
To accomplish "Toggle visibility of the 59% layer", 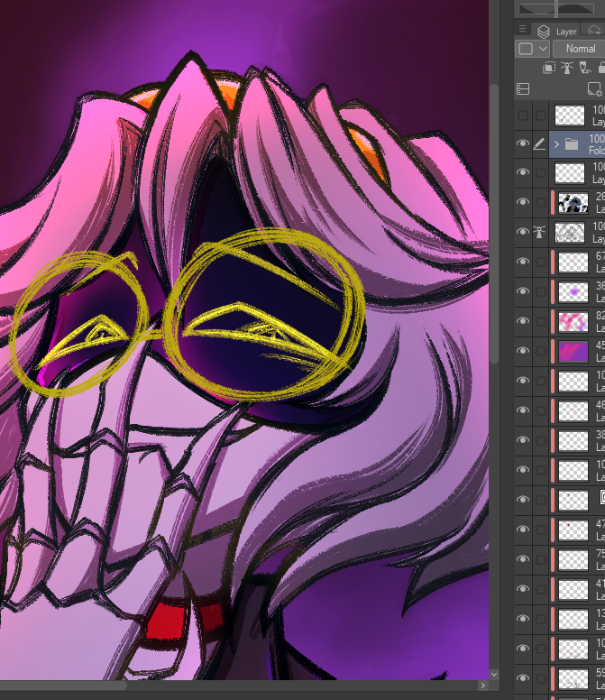I will pos(522,678).
